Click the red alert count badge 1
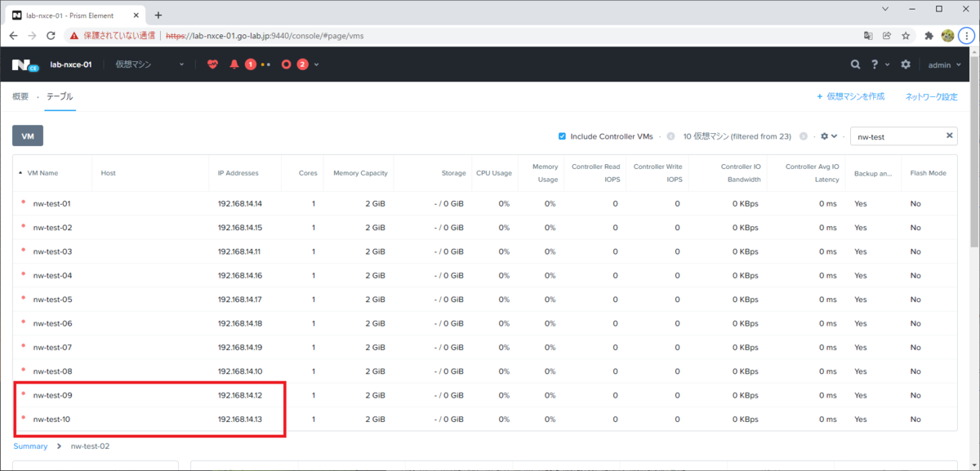 coord(251,64)
